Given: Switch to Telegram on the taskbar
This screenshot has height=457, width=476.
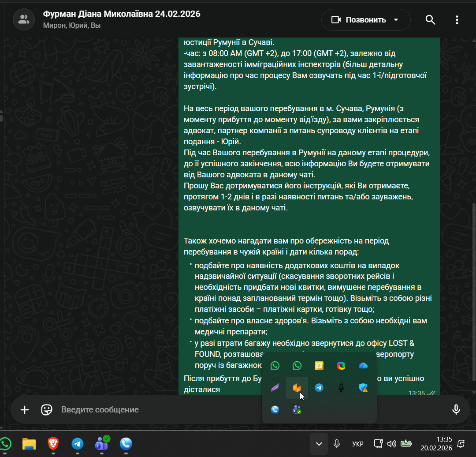Looking at the screenshot, I should pos(78,444).
